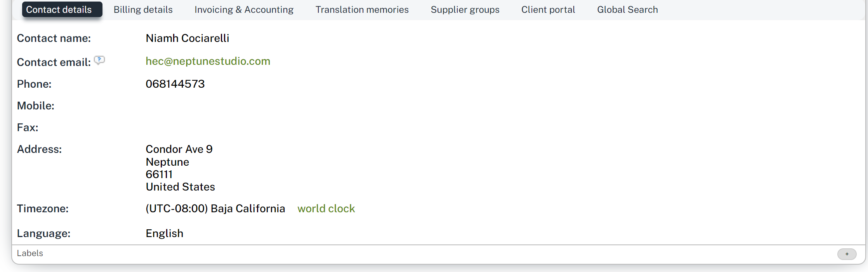This screenshot has width=868, height=272.
Task: Click the Baja California timezone value
Action: tap(215, 209)
